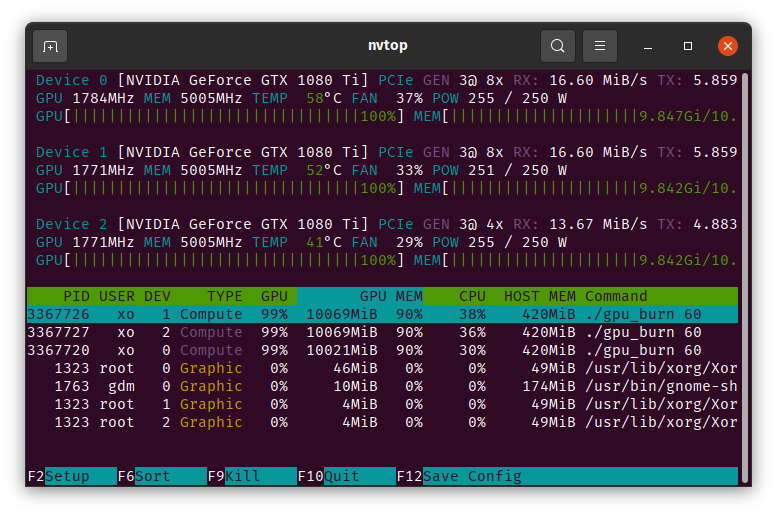
Task: Click the Command column header
Action: pos(616,296)
